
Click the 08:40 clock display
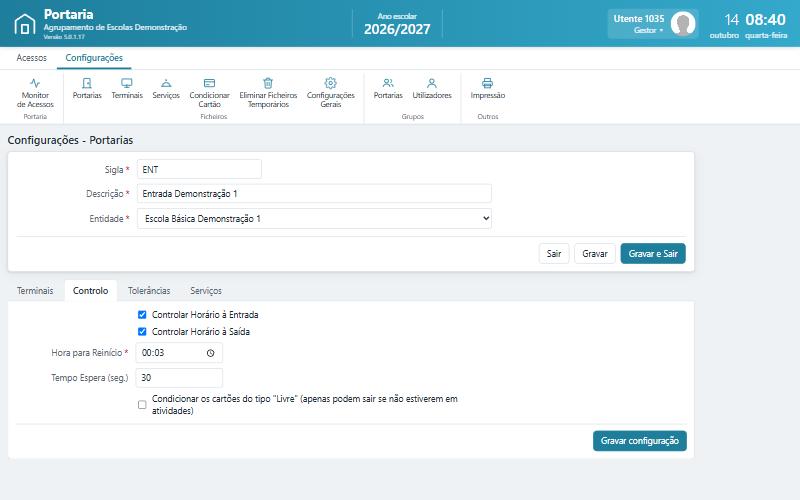[765, 20]
